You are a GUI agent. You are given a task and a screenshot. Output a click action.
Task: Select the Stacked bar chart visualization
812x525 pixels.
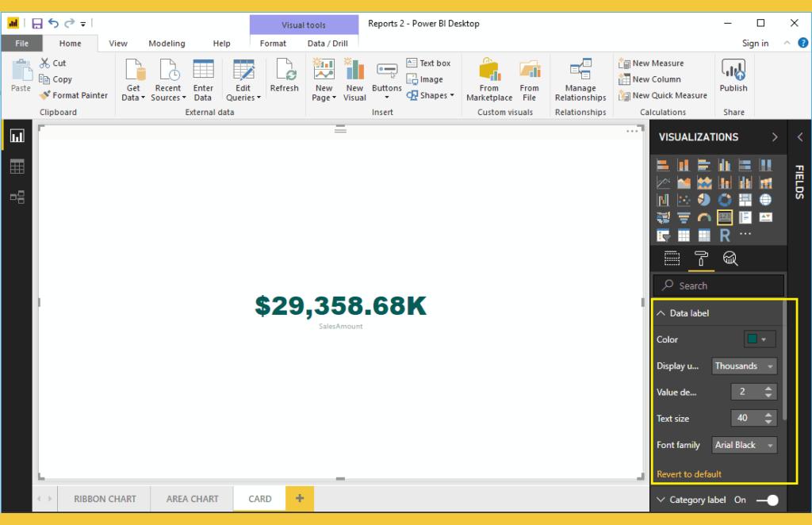point(663,165)
